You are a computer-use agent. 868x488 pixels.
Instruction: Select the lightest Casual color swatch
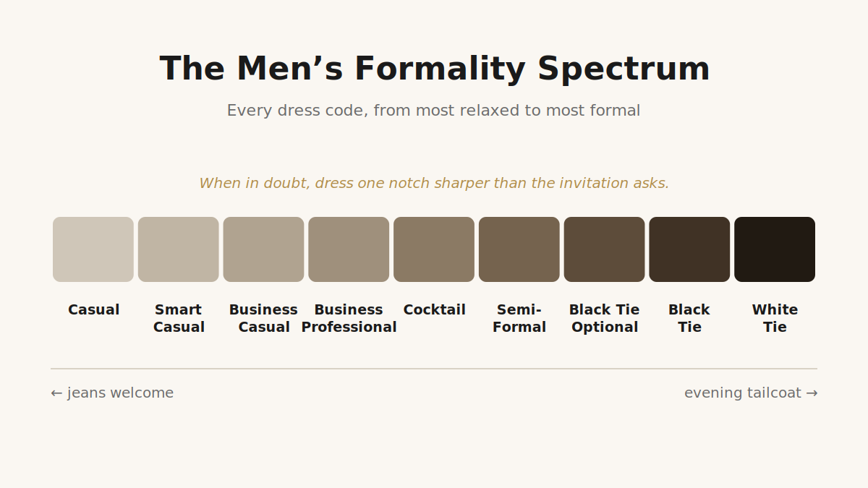[x=93, y=249]
